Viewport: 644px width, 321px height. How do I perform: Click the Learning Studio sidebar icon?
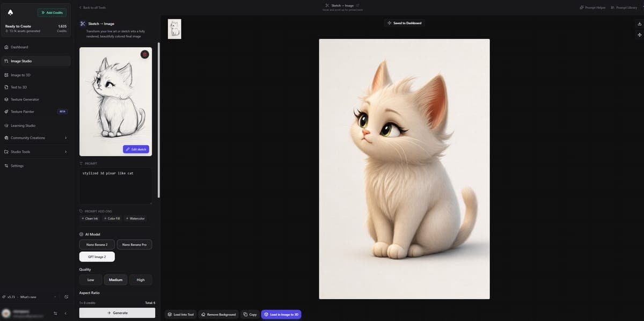[6, 126]
